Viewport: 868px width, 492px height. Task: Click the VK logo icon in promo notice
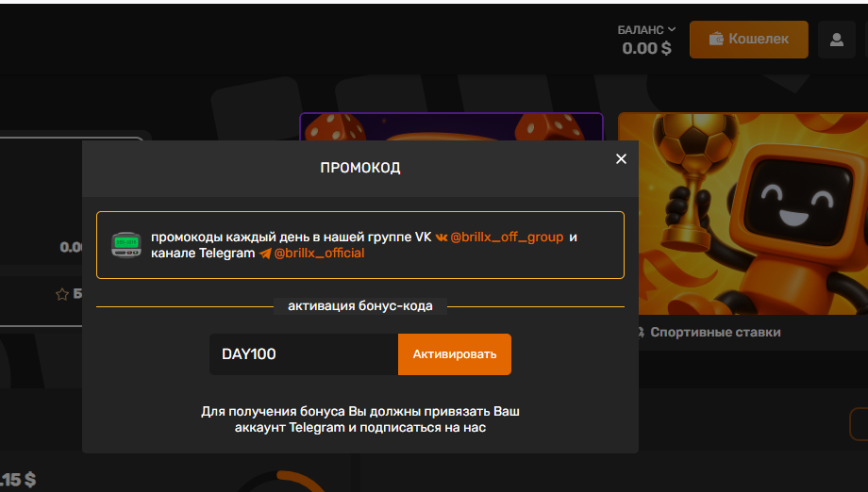click(442, 238)
